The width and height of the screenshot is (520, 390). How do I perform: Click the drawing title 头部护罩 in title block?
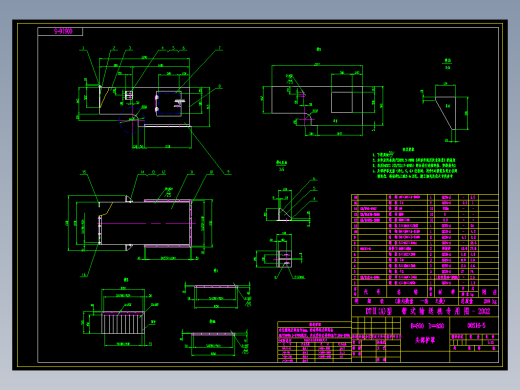pyautogui.click(x=425, y=340)
